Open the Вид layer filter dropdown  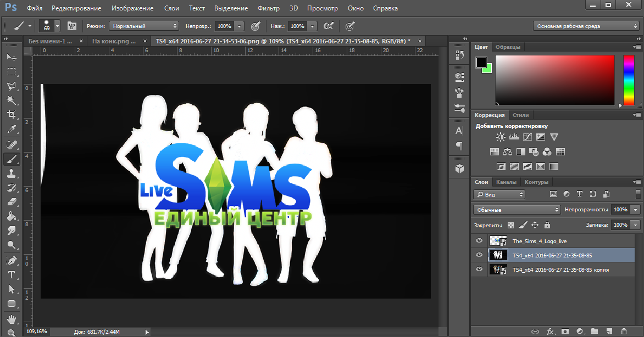click(x=499, y=194)
